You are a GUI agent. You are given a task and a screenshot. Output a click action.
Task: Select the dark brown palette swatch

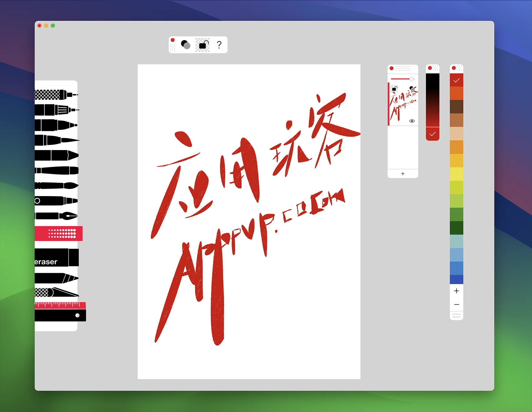coord(457,107)
